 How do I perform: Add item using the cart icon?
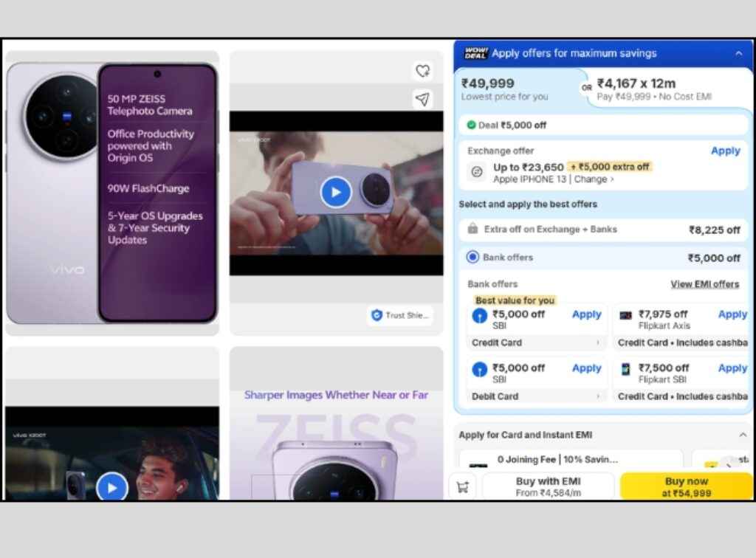point(463,486)
